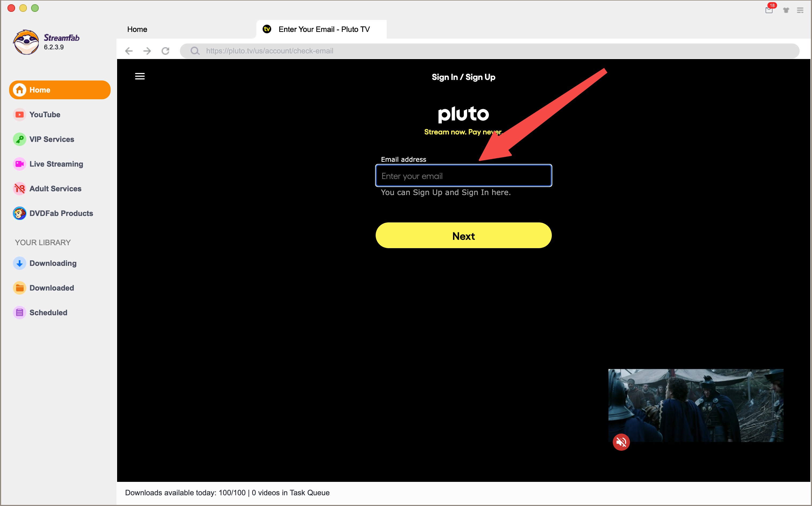Image resolution: width=812 pixels, height=506 pixels.
Task: Open the skin shirt icon in the title bar
Action: click(786, 10)
